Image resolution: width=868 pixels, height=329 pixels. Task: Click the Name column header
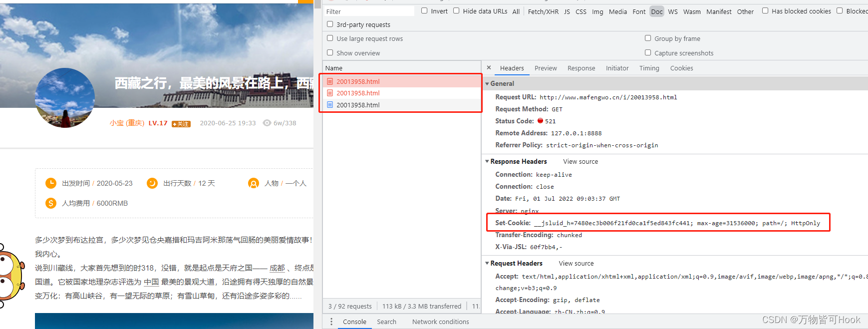(x=402, y=68)
